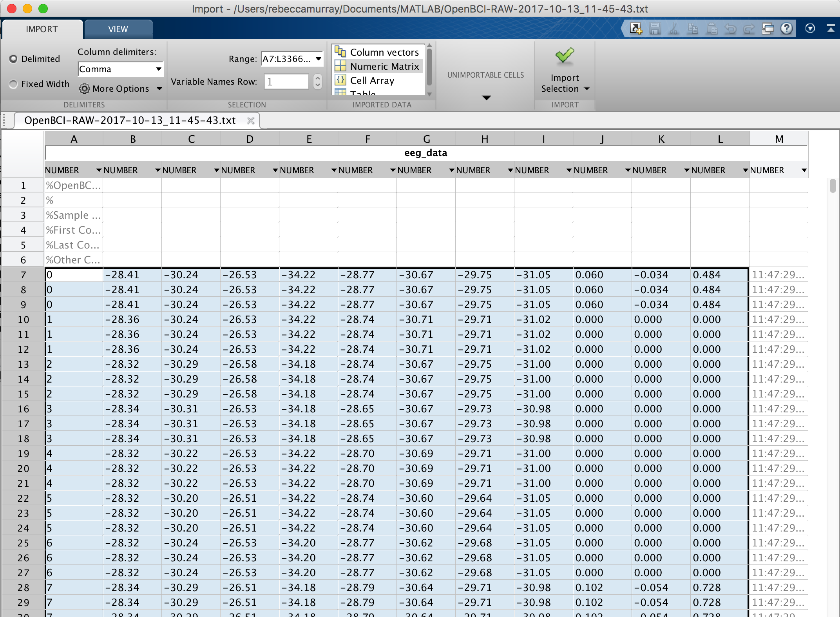
Task: Switch to the VIEW tab
Action: [x=118, y=29]
